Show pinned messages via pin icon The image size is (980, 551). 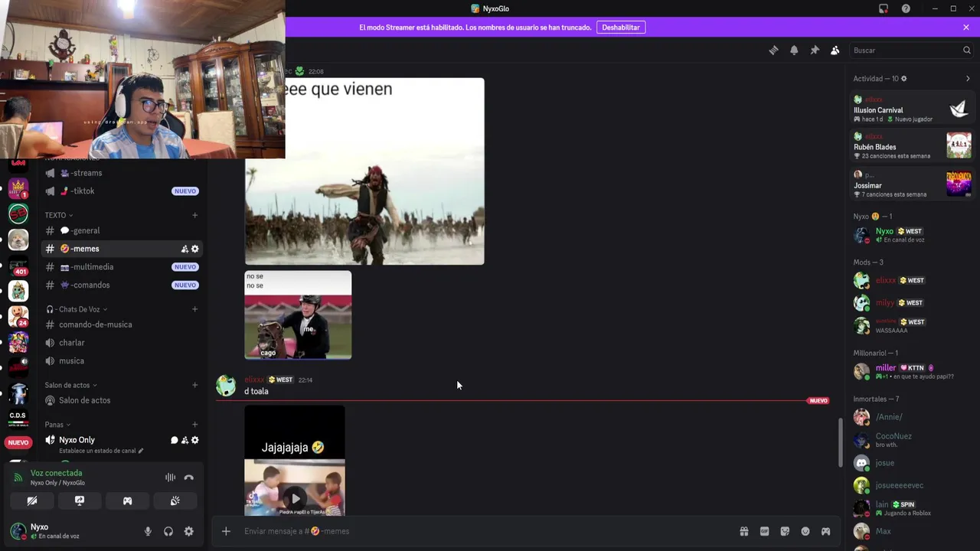click(815, 51)
